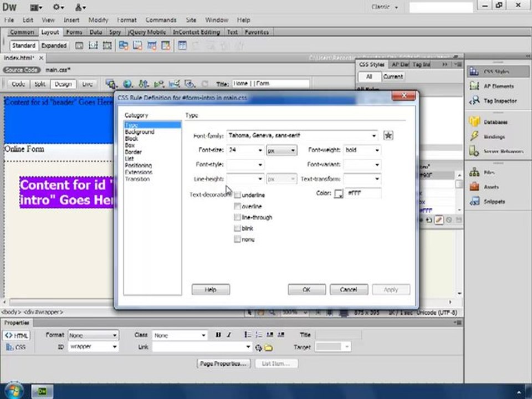Show Current CSS rules button

(393, 76)
